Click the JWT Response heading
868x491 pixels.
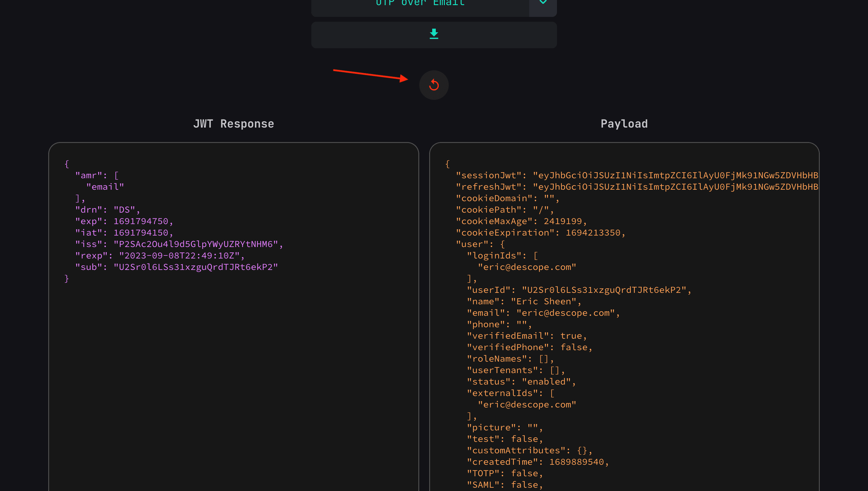(234, 124)
